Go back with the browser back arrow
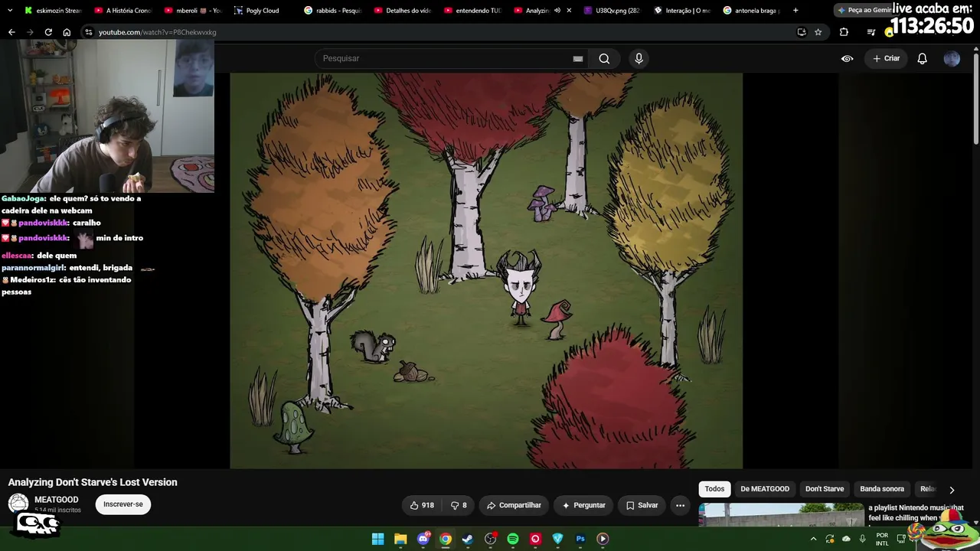980x551 pixels. pyautogui.click(x=11, y=32)
